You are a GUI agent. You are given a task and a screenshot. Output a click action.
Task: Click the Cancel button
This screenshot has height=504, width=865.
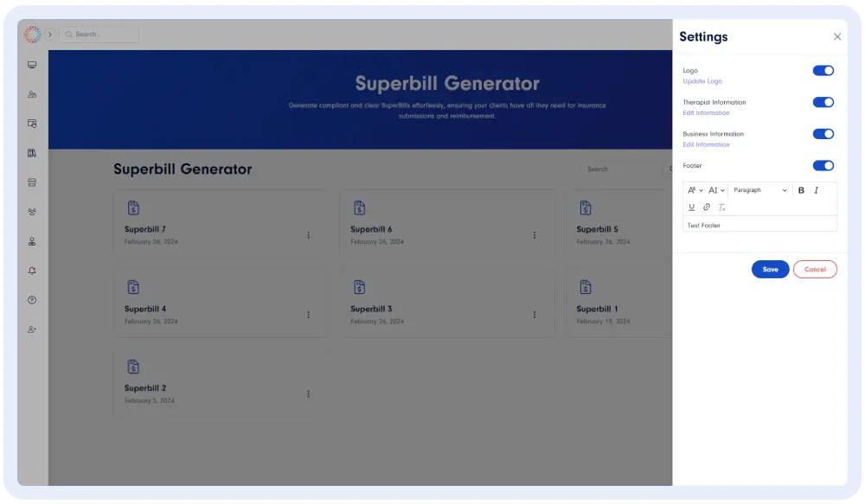pyautogui.click(x=815, y=270)
